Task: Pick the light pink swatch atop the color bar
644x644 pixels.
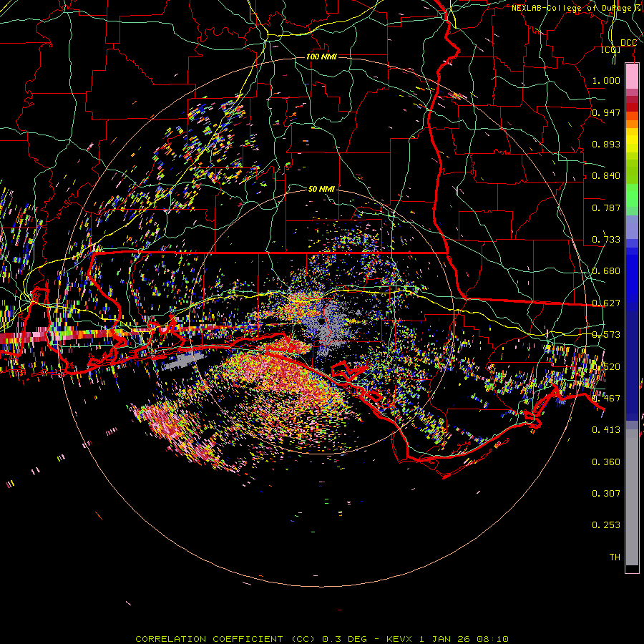Action: (632, 77)
